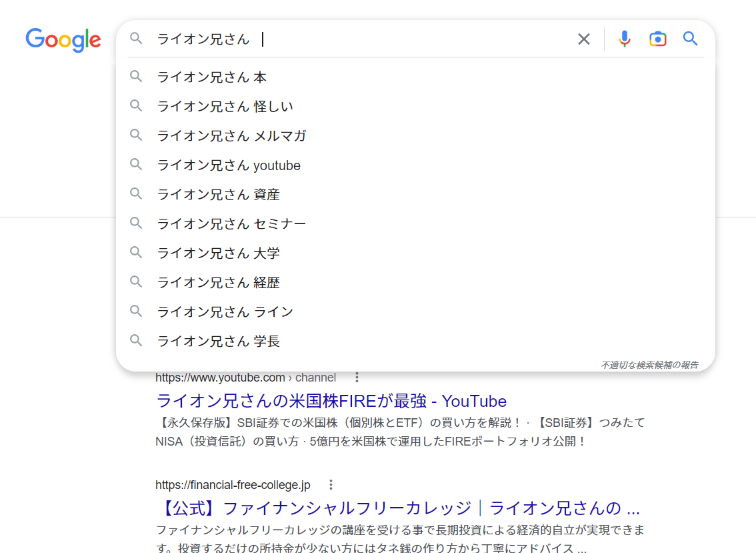
Task: Open the three-dot menu beside youtube.com result
Action: pos(357,378)
